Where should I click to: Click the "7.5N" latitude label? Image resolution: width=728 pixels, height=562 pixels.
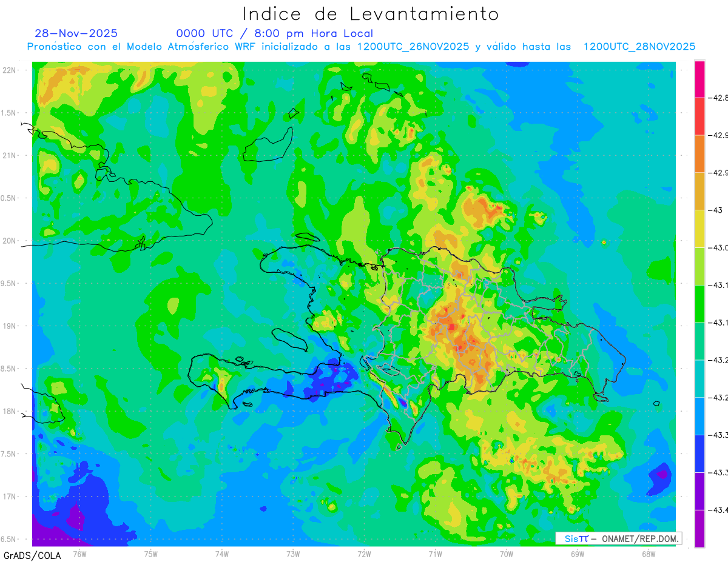(9, 454)
